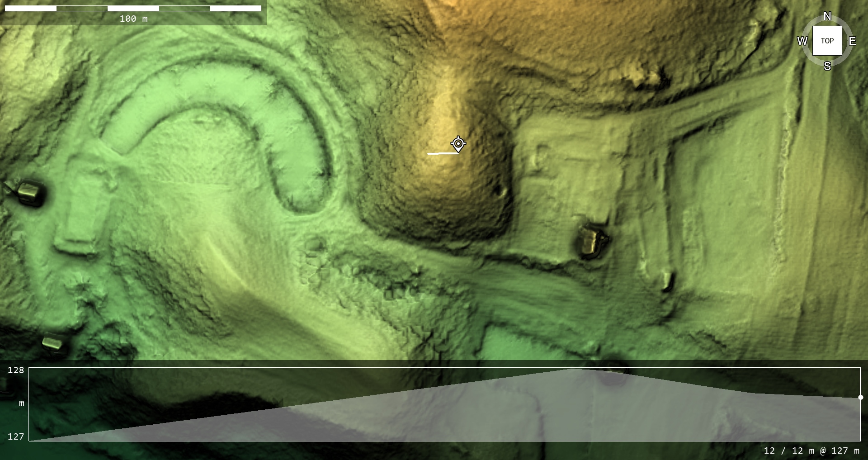This screenshot has width=868, height=460.
Task: Click the small building east of the hill
Action: click(590, 242)
